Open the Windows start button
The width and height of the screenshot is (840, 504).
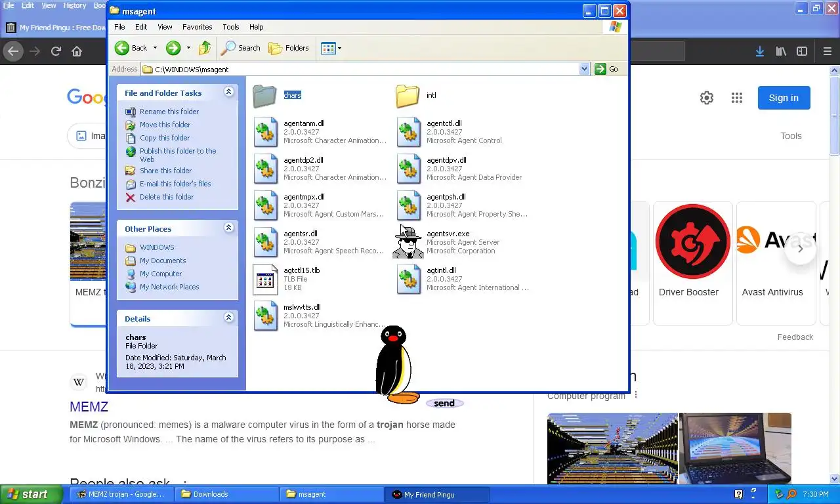tap(31, 494)
